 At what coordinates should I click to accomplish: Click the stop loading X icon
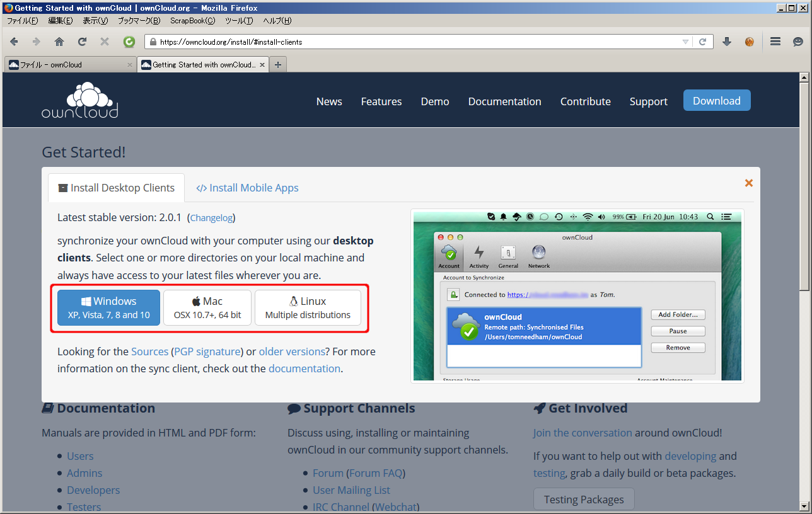coord(105,42)
